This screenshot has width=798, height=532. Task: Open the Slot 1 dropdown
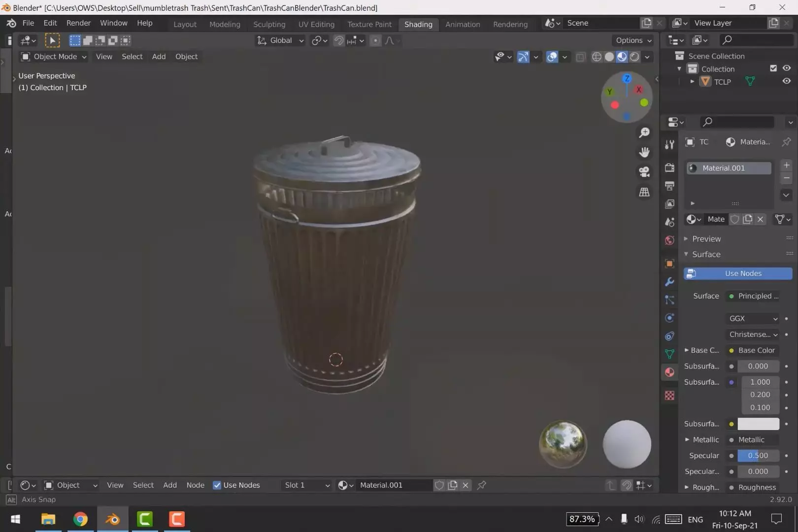[x=306, y=485]
